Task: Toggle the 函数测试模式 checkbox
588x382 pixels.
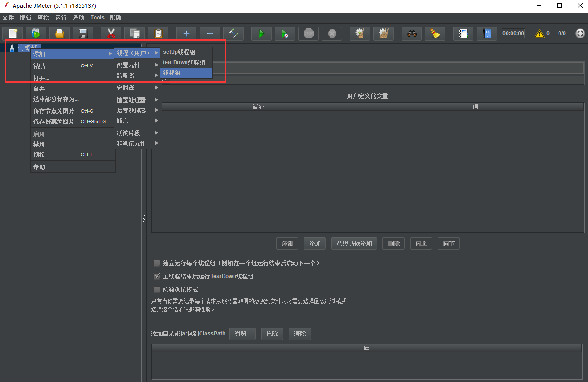Action: click(x=157, y=289)
